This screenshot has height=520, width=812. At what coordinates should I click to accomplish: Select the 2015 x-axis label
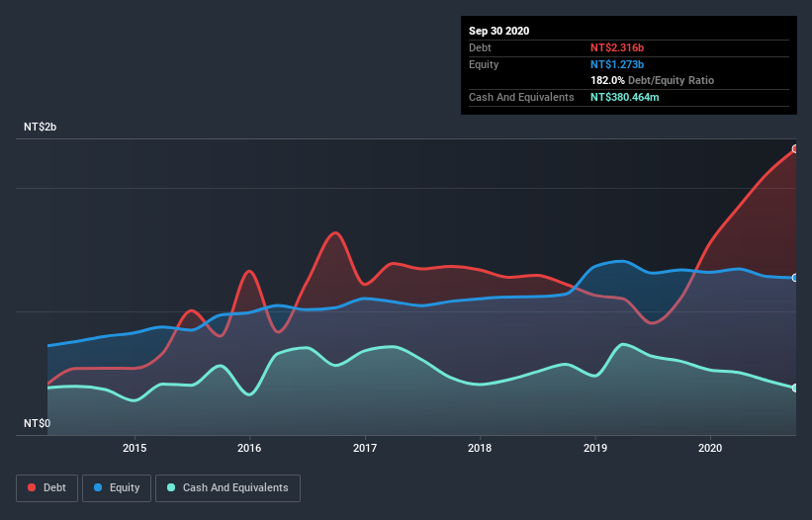pyautogui.click(x=135, y=448)
